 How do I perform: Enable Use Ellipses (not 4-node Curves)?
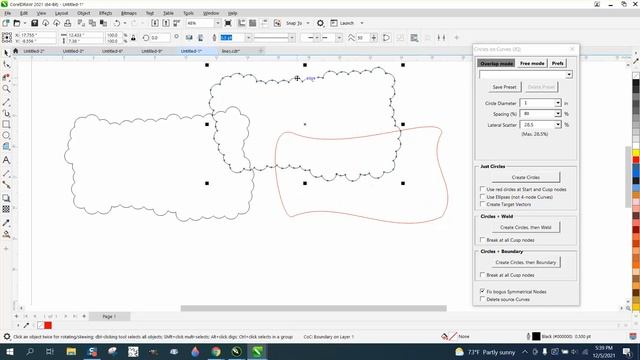click(482, 196)
